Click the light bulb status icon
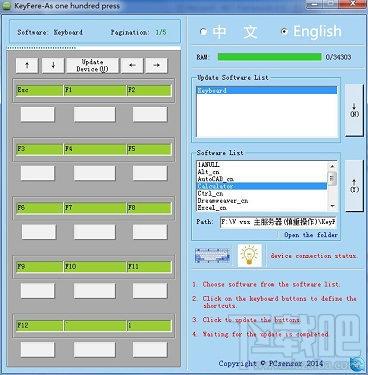 pyautogui.click(x=249, y=256)
